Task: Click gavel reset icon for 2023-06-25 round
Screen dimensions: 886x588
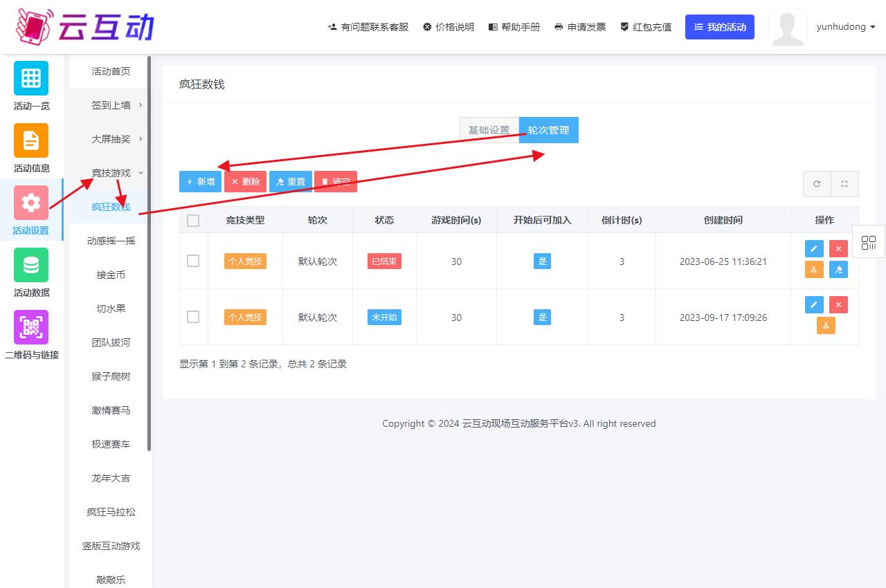Action: (x=838, y=270)
